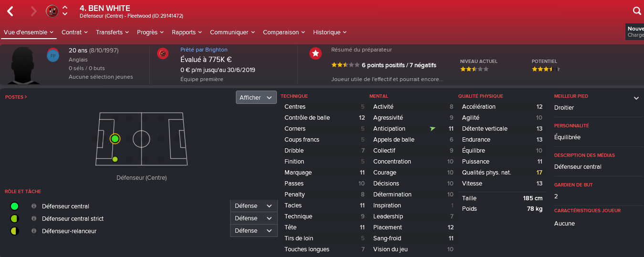Open the Transferts menu
The width and height of the screenshot is (644, 257).
(112, 32)
